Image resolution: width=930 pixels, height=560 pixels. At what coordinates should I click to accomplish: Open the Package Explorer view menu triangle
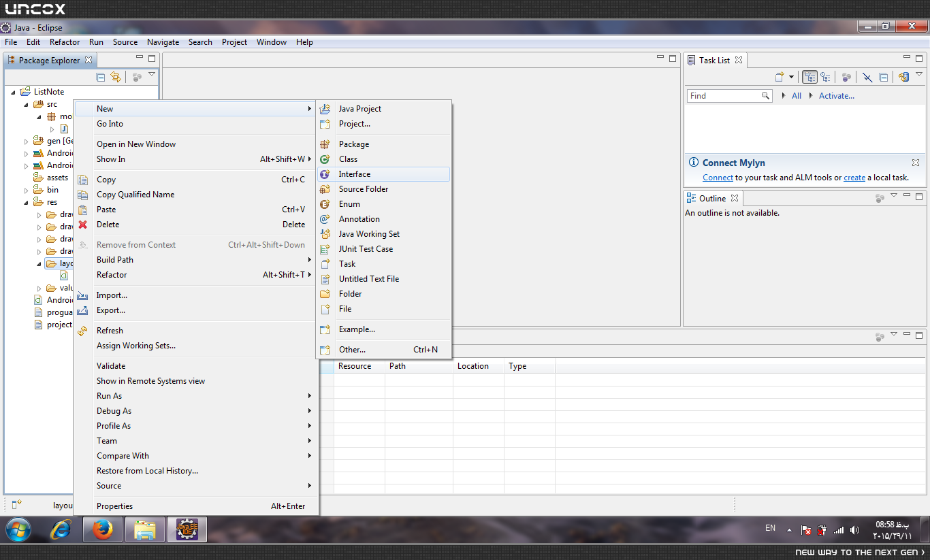[152, 75]
